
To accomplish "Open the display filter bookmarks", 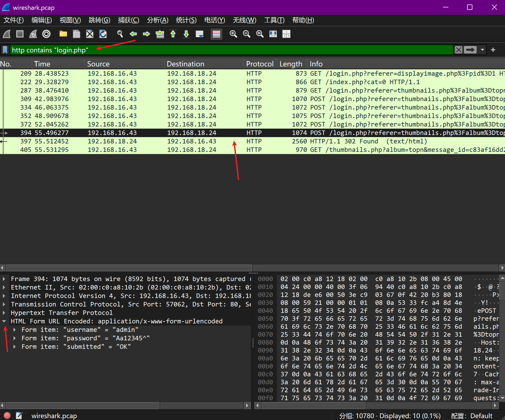I will click(x=5, y=50).
